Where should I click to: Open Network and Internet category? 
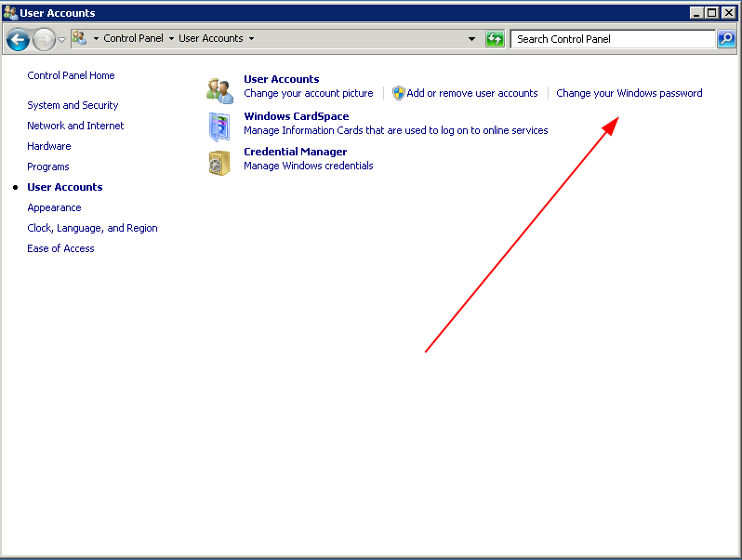click(75, 126)
